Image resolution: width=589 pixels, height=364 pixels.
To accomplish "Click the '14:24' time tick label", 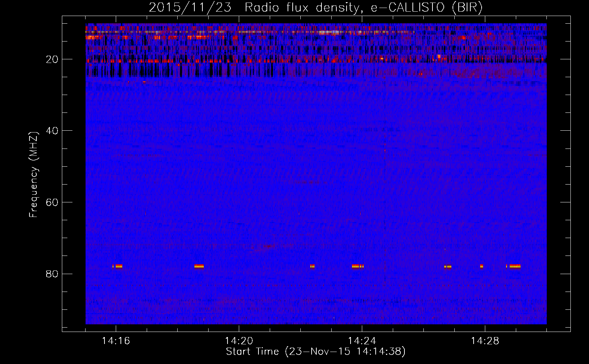I will tap(362, 341).
